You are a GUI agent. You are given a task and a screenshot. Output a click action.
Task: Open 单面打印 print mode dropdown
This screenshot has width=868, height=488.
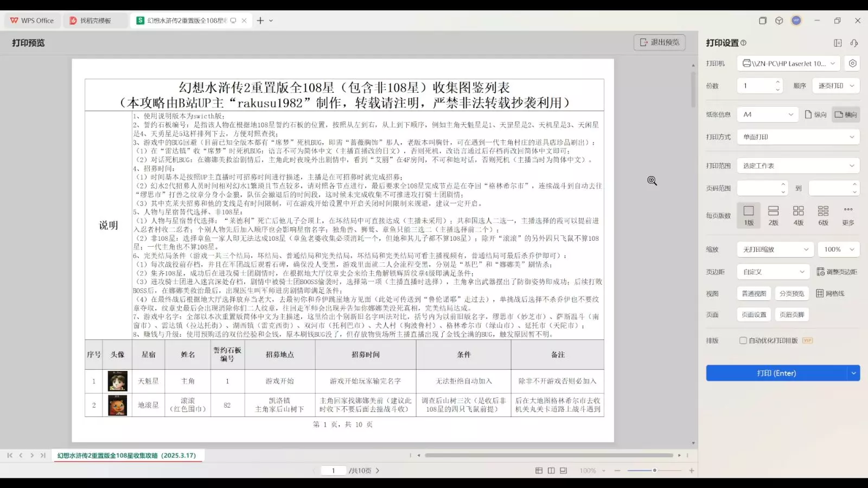(x=798, y=137)
